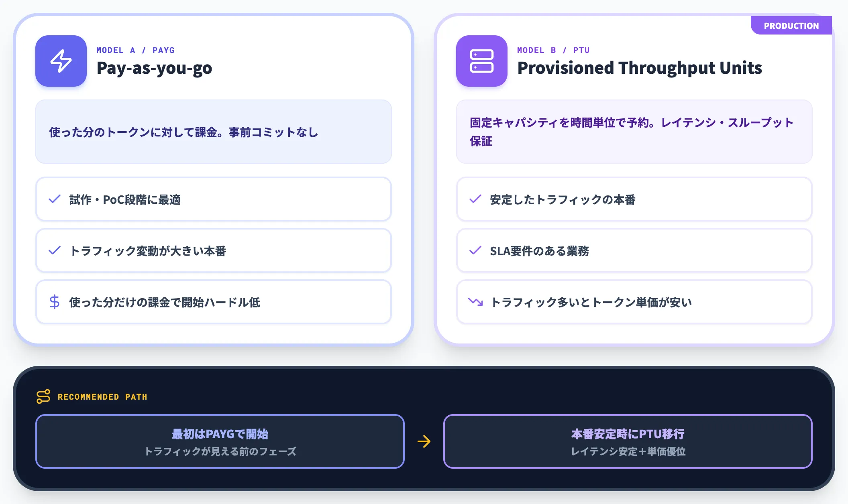Click the 固定キャパシティを時間単位で予約 description box
This screenshot has width=848, height=504.
coord(634,132)
